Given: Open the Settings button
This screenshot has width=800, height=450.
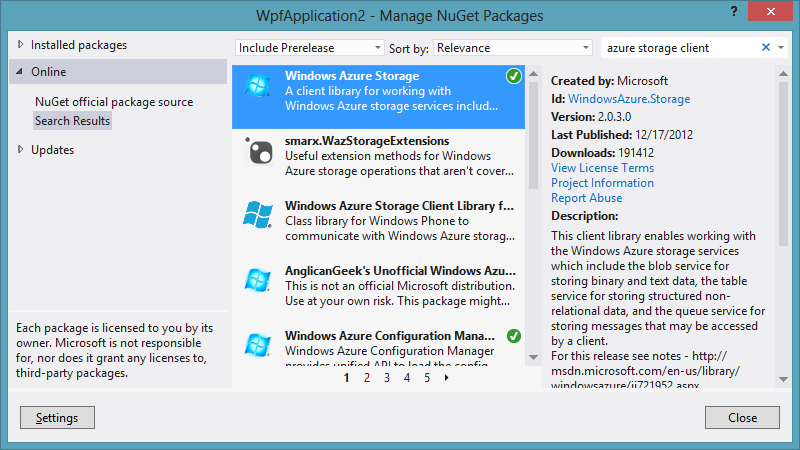Looking at the screenshot, I should coord(57,417).
